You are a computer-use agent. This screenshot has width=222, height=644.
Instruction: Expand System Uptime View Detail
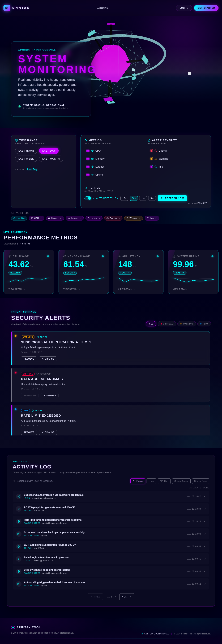coord(182,289)
